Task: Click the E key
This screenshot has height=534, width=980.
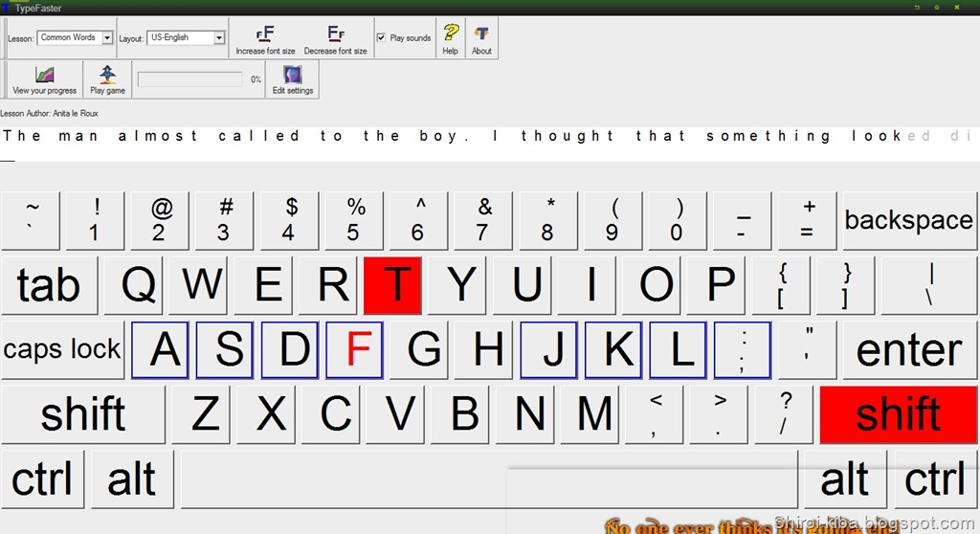Action: (263, 285)
